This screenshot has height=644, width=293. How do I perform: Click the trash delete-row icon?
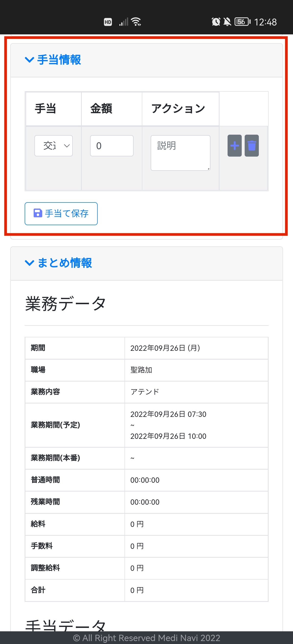pos(251,146)
